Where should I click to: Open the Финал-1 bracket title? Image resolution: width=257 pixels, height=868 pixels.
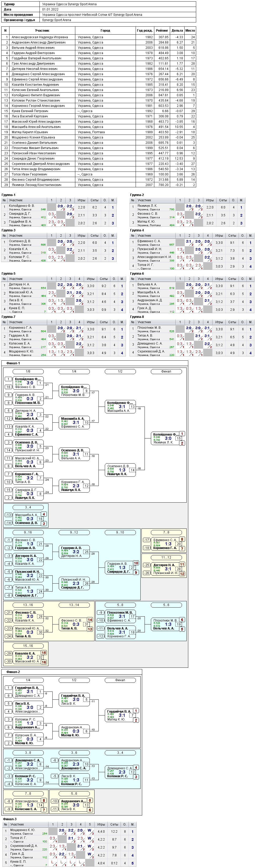[13, 363]
